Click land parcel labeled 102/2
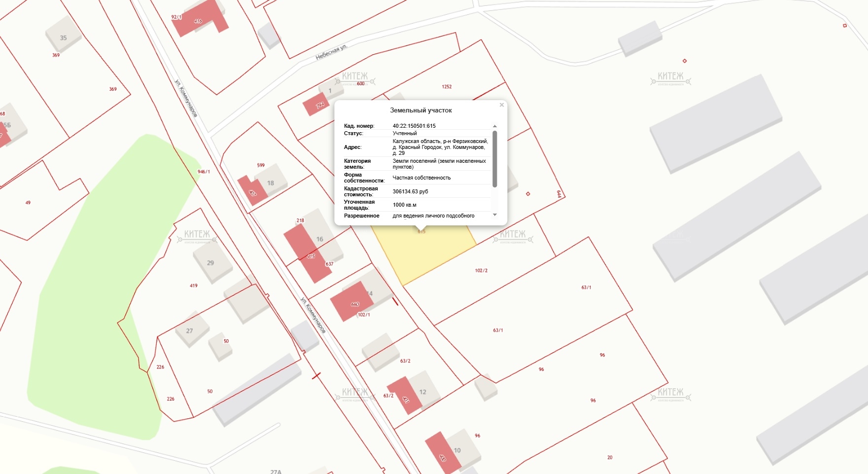 481,271
